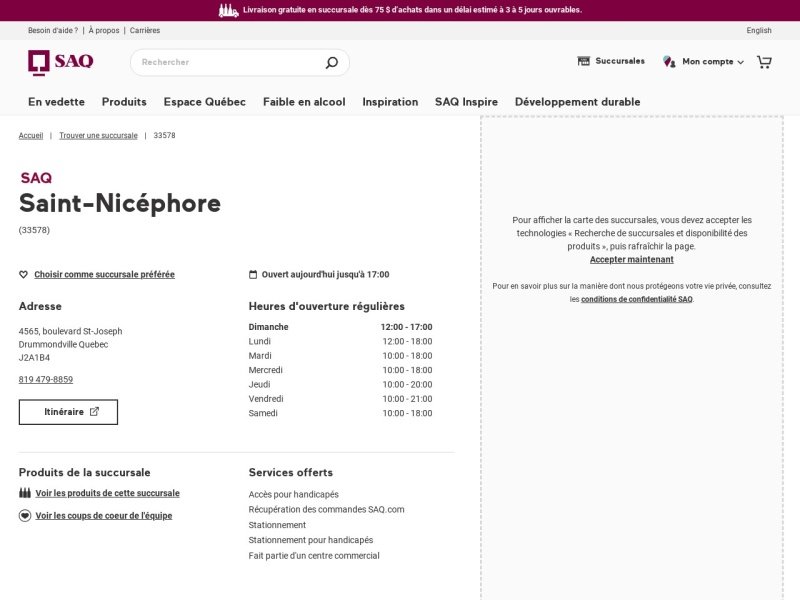The image size is (800, 600).
Task: Click the Itinéraire button
Action: 68,412
